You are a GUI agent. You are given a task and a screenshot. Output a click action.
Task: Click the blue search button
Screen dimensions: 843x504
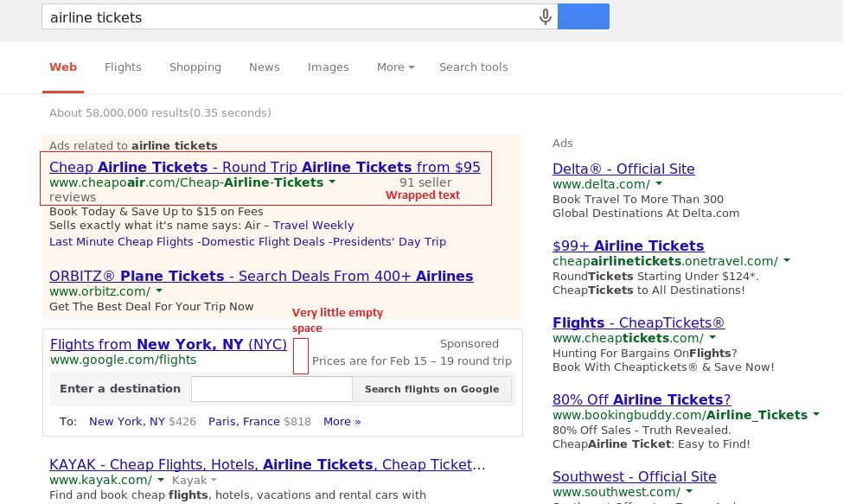pos(584,16)
